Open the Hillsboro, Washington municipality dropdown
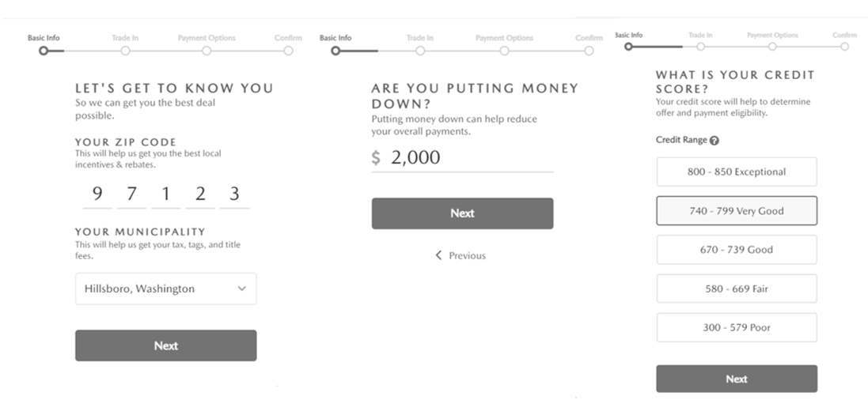This screenshot has height=415, width=868. tap(165, 289)
